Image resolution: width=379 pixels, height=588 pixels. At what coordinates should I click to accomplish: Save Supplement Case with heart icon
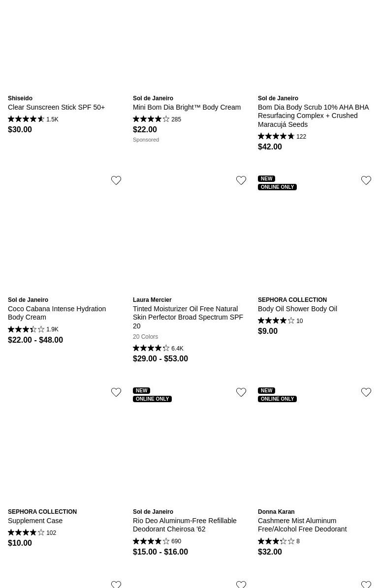click(x=116, y=393)
